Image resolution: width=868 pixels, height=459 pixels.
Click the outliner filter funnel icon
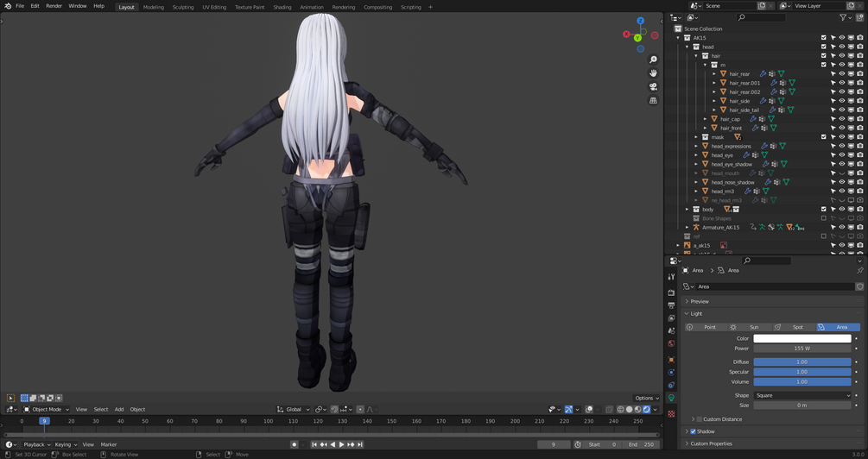pyautogui.click(x=844, y=17)
